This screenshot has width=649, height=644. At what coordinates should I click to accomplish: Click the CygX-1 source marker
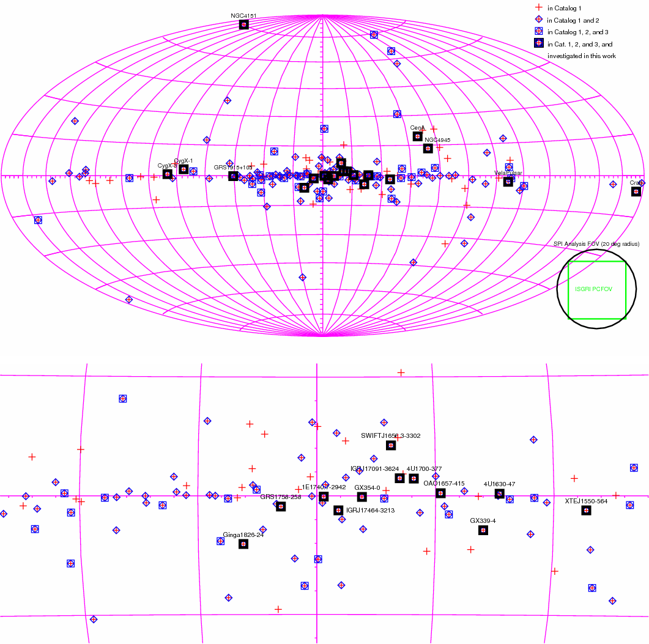[x=184, y=169]
